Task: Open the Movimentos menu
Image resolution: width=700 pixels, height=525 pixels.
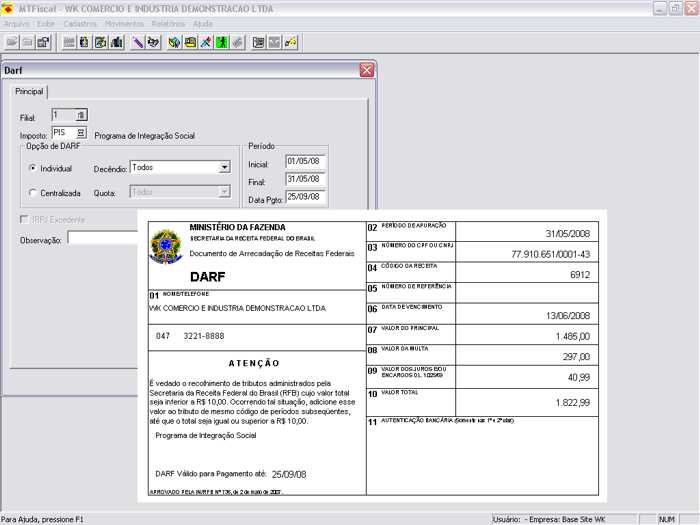Action: [124, 22]
